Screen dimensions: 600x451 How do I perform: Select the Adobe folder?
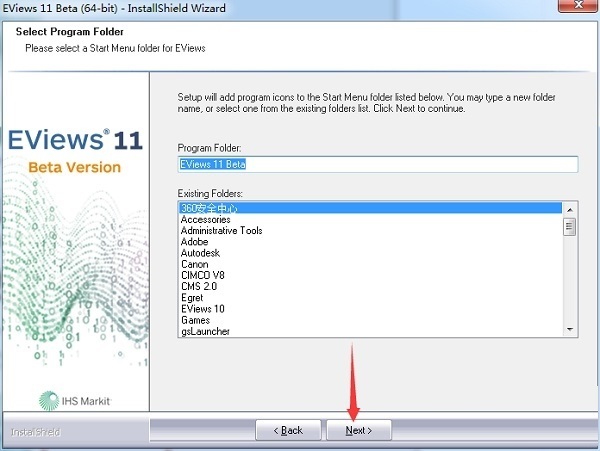pos(370,242)
